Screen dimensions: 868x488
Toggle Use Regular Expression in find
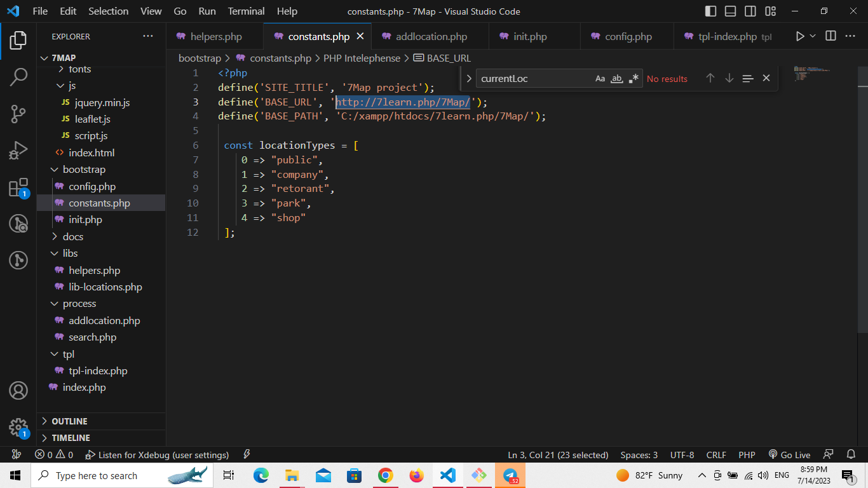(634, 78)
